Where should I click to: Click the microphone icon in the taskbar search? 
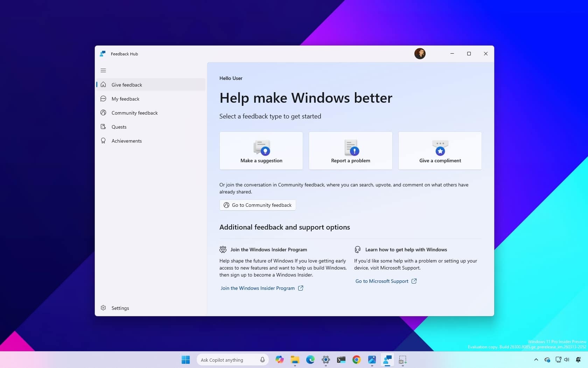pyautogui.click(x=262, y=360)
